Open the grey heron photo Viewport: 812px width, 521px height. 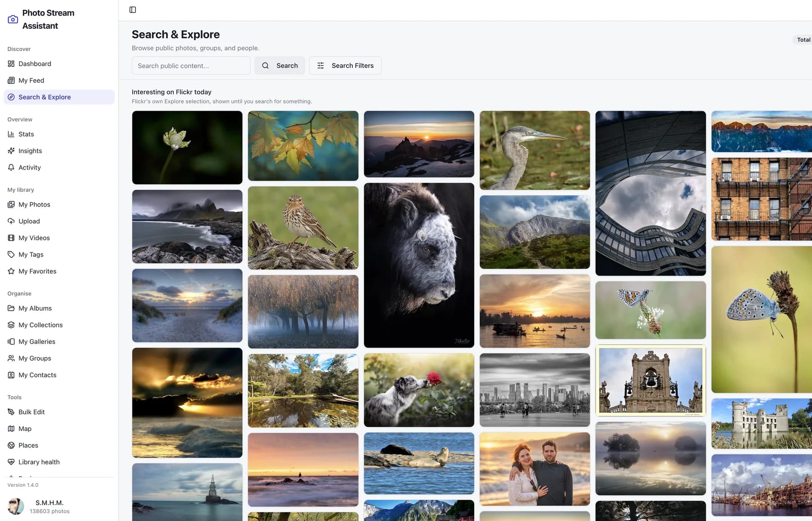point(535,151)
